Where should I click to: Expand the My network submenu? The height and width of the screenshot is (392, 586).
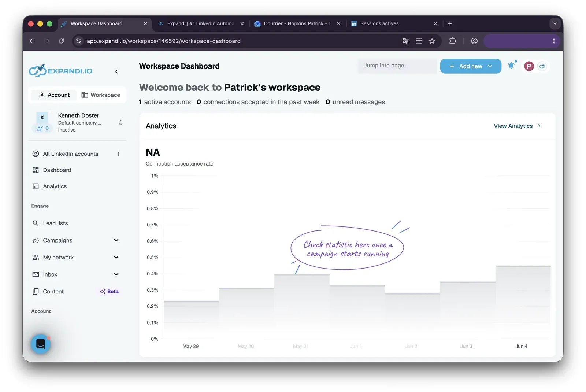[116, 258]
